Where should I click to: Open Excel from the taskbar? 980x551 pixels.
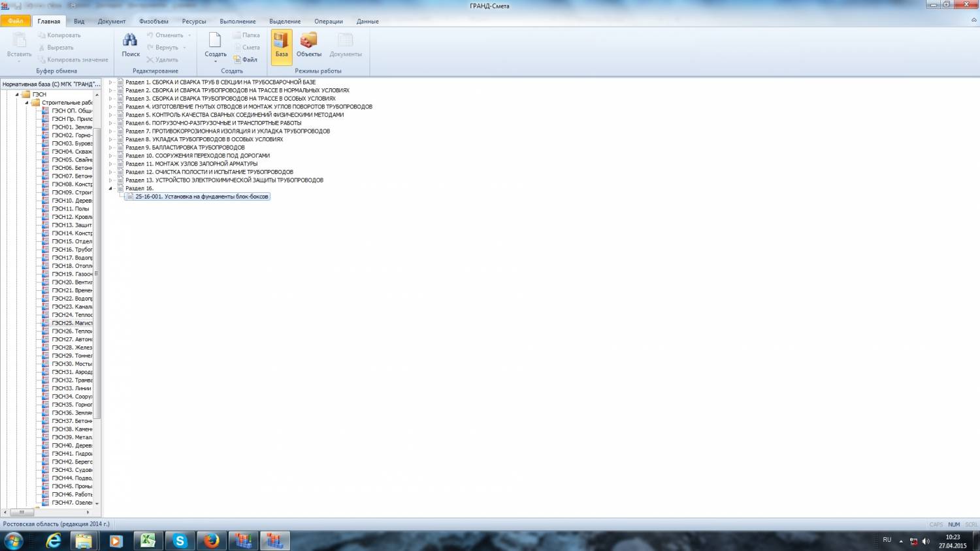click(x=148, y=541)
